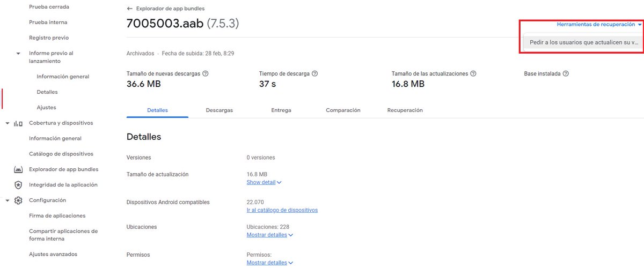Click the 22.070 compatible devices value
This screenshot has width=644, height=268.
click(255, 202)
